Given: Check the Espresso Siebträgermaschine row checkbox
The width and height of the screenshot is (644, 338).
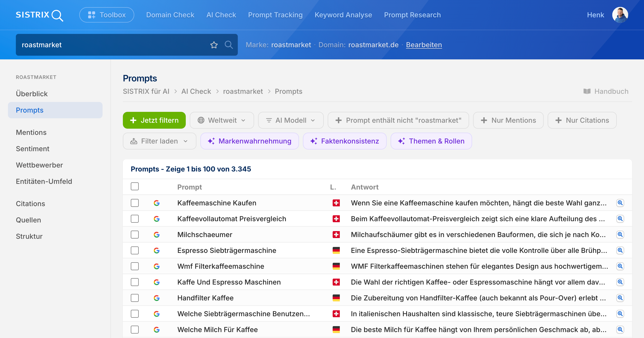Looking at the screenshot, I should 135,250.
